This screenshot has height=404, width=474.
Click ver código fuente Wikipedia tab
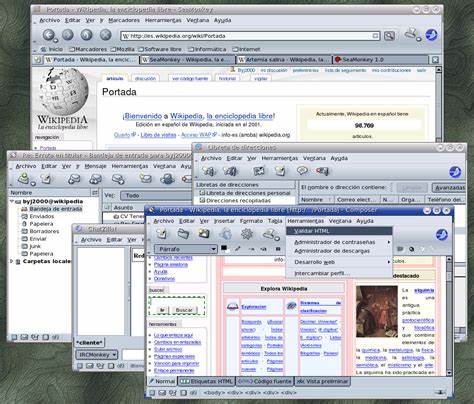point(190,79)
